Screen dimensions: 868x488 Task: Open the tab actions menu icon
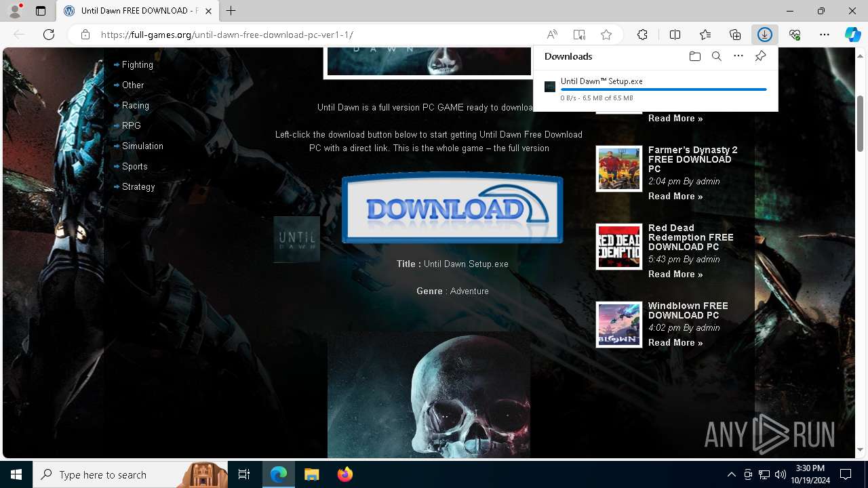[x=41, y=11]
